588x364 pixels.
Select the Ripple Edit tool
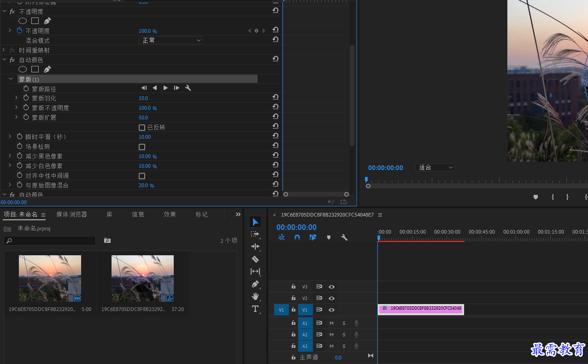[255, 247]
